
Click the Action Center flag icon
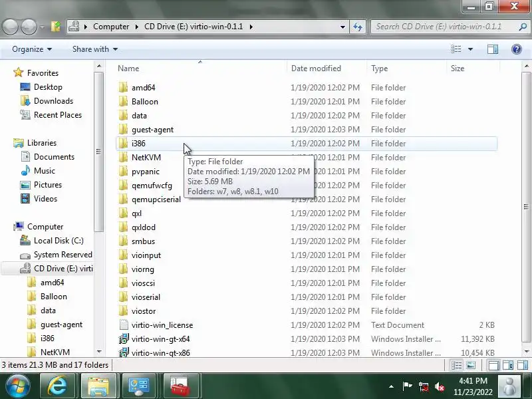407,386
